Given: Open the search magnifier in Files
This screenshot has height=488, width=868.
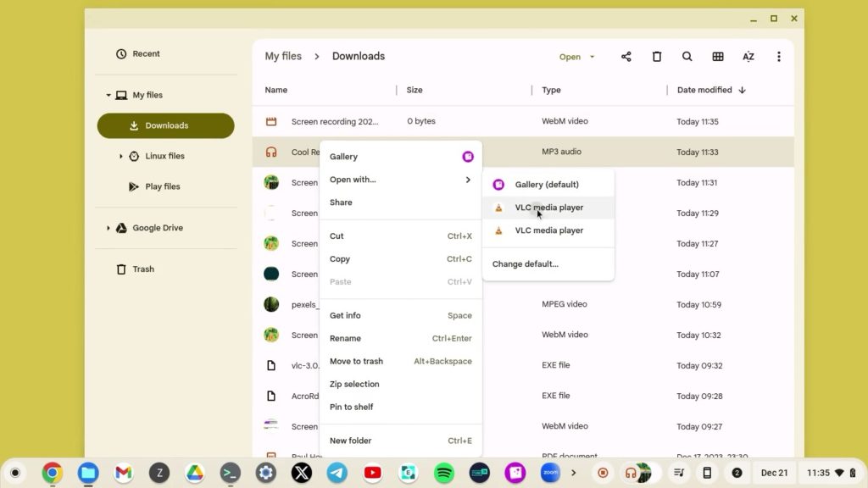Looking at the screenshot, I should click(x=687, y=57).
